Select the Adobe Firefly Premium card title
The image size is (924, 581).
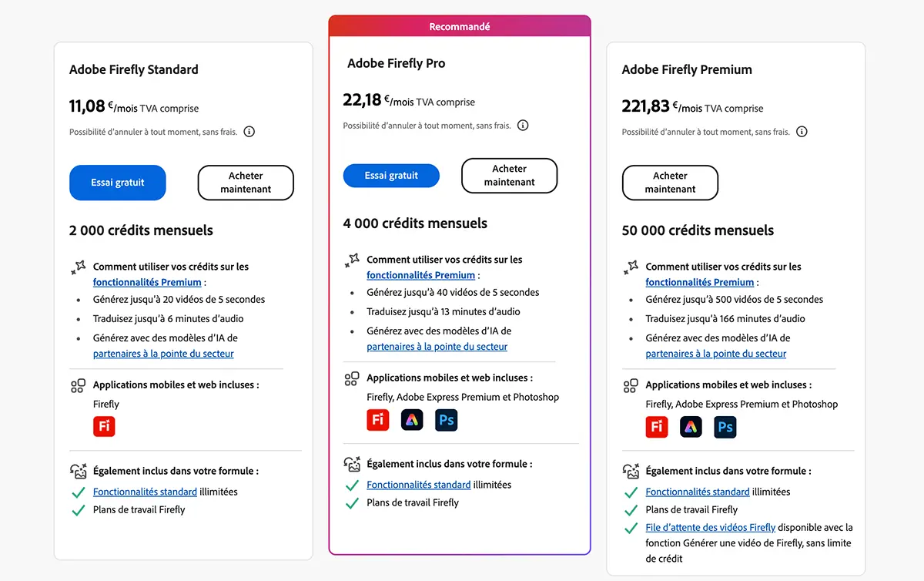(x=687, y=69)
